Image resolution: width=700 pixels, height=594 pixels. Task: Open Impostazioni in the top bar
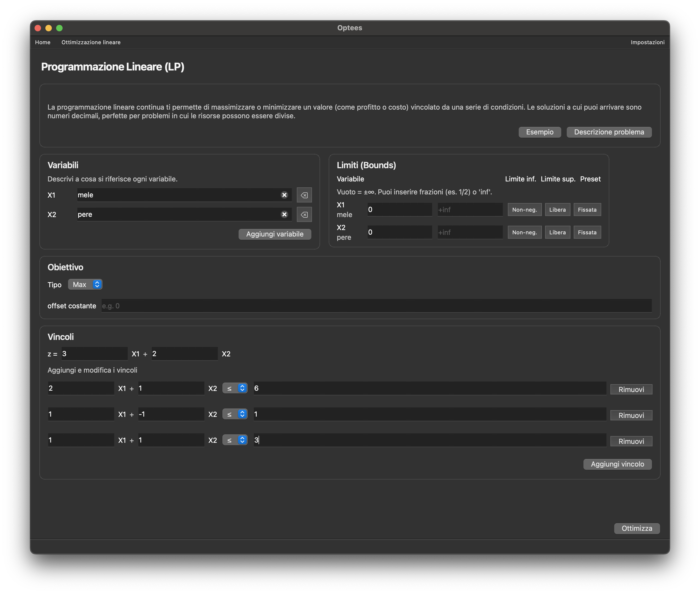[647, 42]
